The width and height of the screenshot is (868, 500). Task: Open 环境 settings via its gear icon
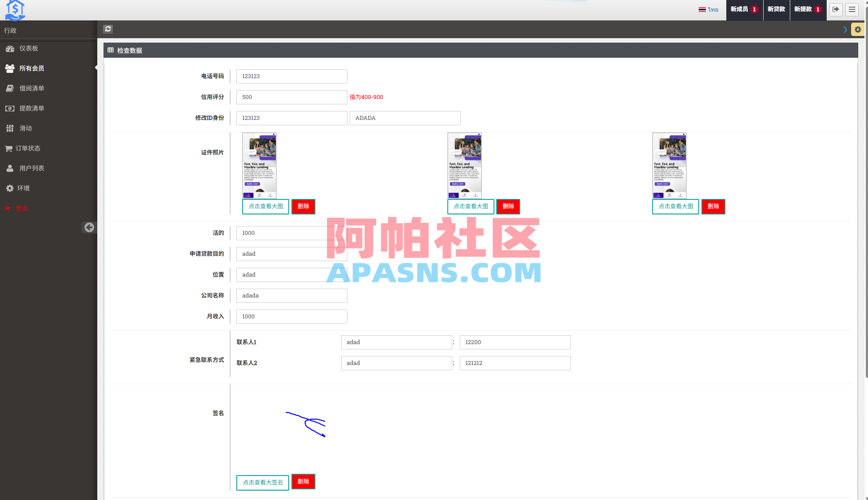10,188
